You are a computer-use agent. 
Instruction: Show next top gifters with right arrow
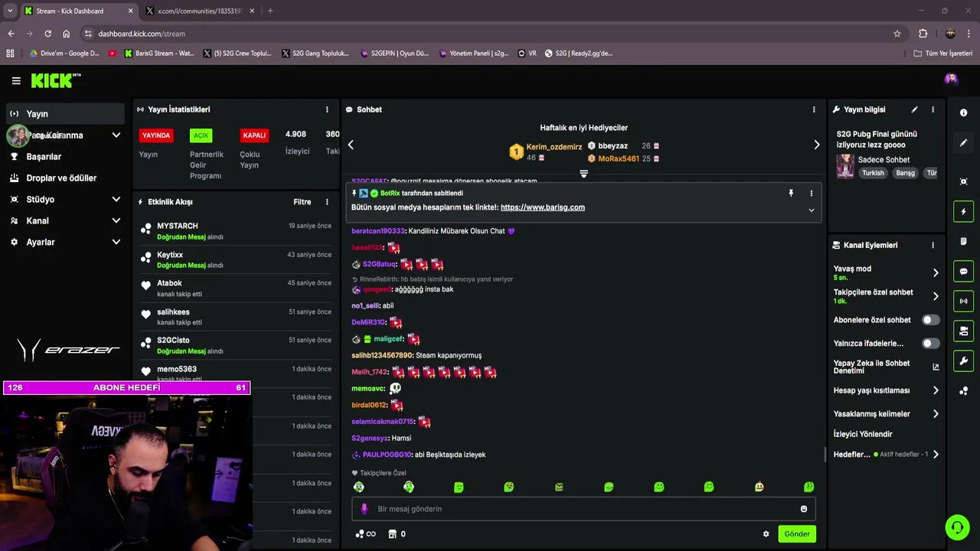(816, 145)
